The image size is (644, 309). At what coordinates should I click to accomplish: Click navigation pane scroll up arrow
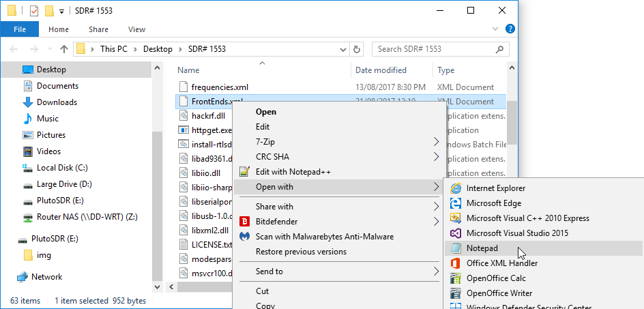click(158, 67)
